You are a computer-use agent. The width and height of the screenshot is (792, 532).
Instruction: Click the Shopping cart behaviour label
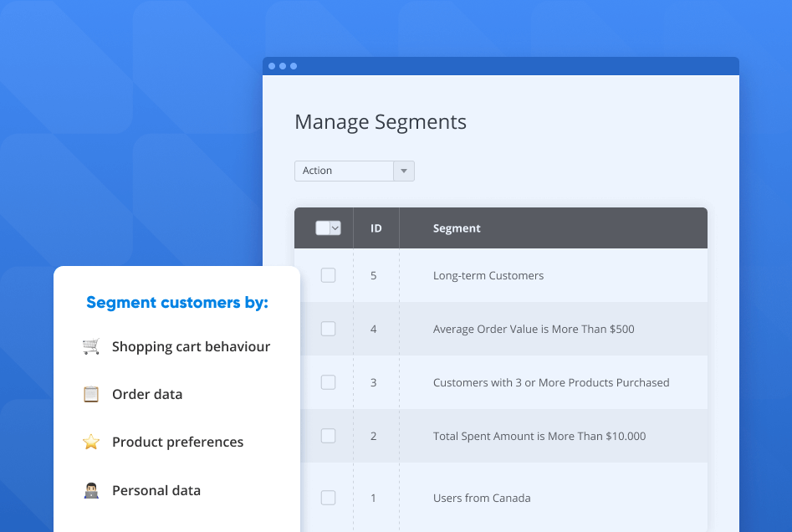191,346
